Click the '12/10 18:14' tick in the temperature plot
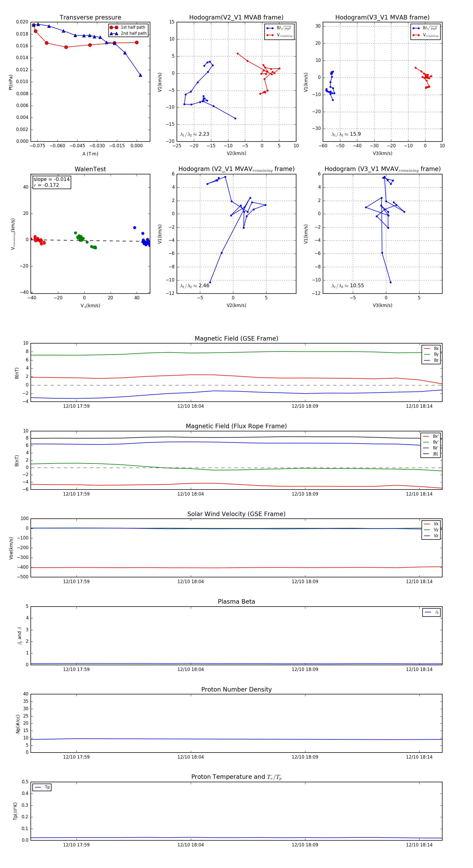 click(x=419, y=845)
